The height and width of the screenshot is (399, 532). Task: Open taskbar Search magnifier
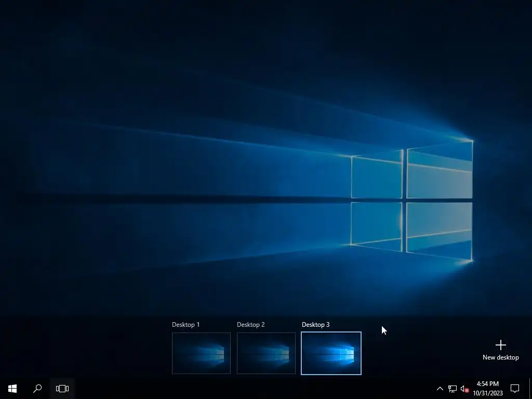point(37,389)
